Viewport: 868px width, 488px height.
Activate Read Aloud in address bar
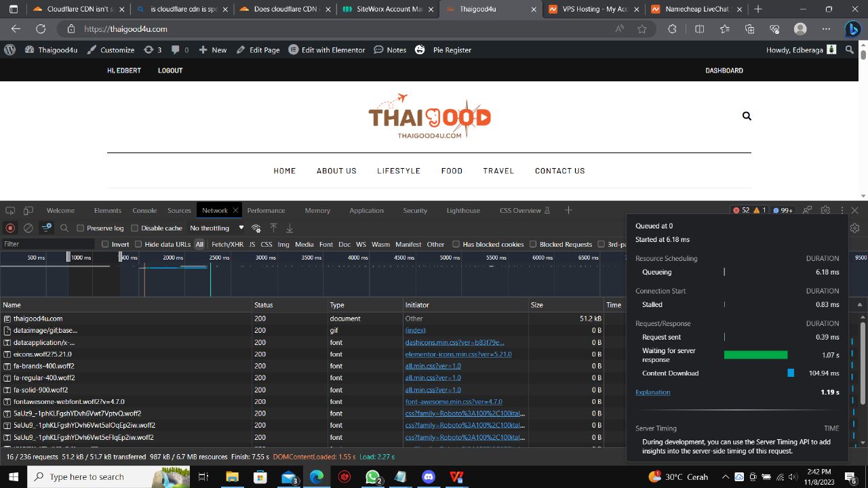click(x=620, y=29)
